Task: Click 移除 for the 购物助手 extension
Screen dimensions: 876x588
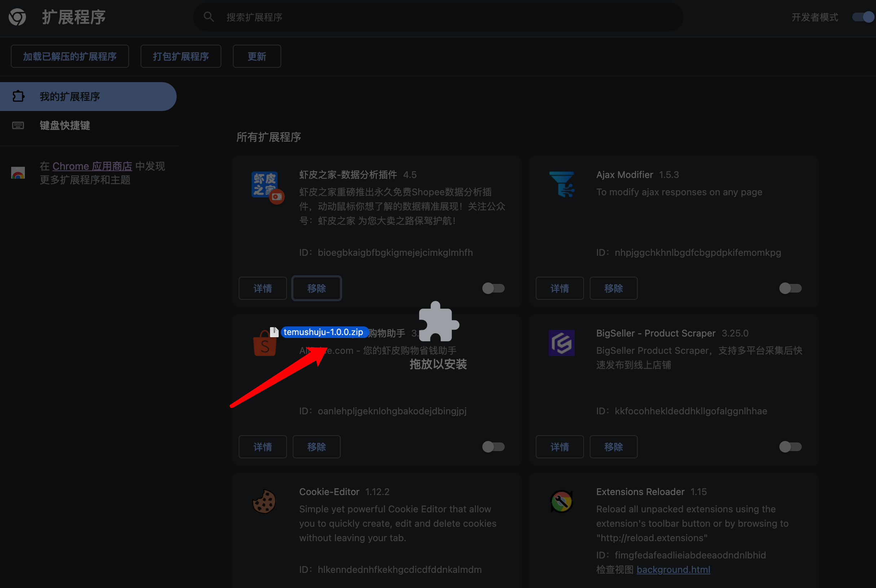Action: (316, 447)
